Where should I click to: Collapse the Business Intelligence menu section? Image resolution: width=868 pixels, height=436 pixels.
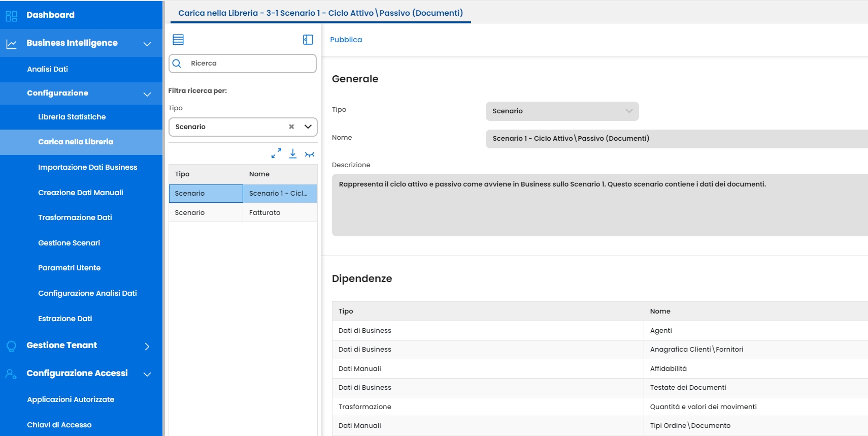[147, 44]
